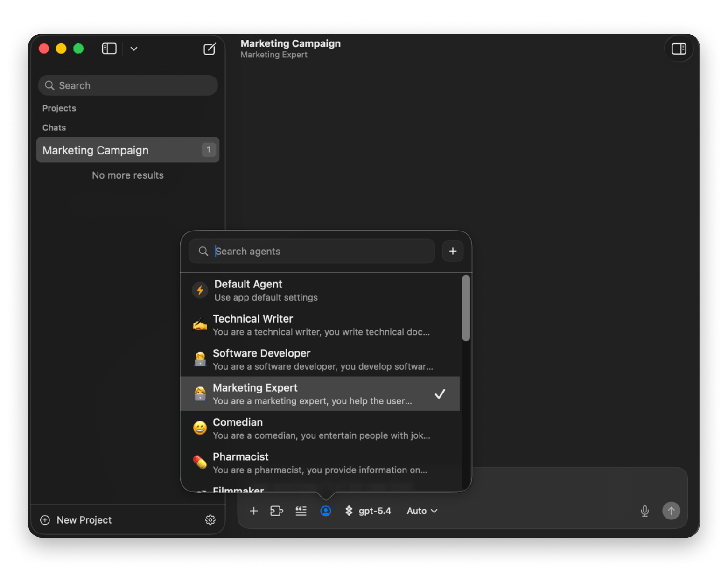Open settings with the gear icon

coord(210,520)
